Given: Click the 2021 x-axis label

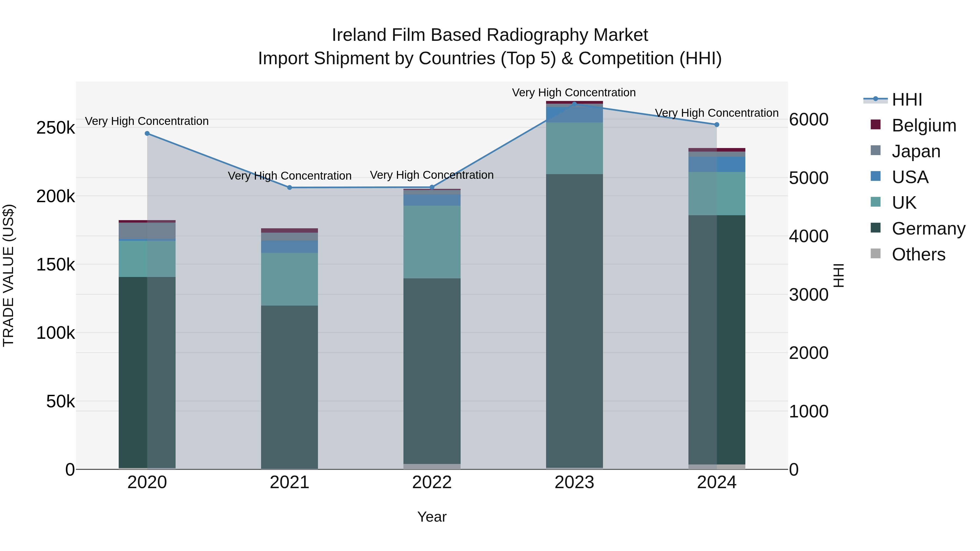Looking at the screenshot, I should tap(290, 482).
